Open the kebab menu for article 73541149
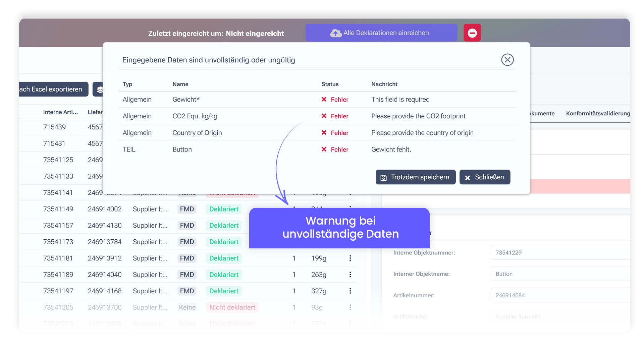The width and height of the screenshot is (644, 362). 350,208
